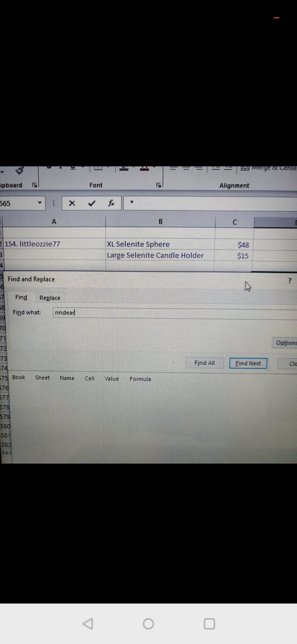
Task: Tap the Android recent apps square button
Action: [209, 624]
